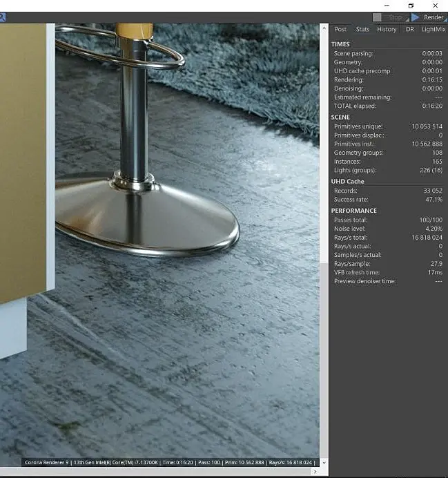This screenshot has height=478, width=448.
Task: Click the 'Noise level' value 4.20%
Action: 434,229
